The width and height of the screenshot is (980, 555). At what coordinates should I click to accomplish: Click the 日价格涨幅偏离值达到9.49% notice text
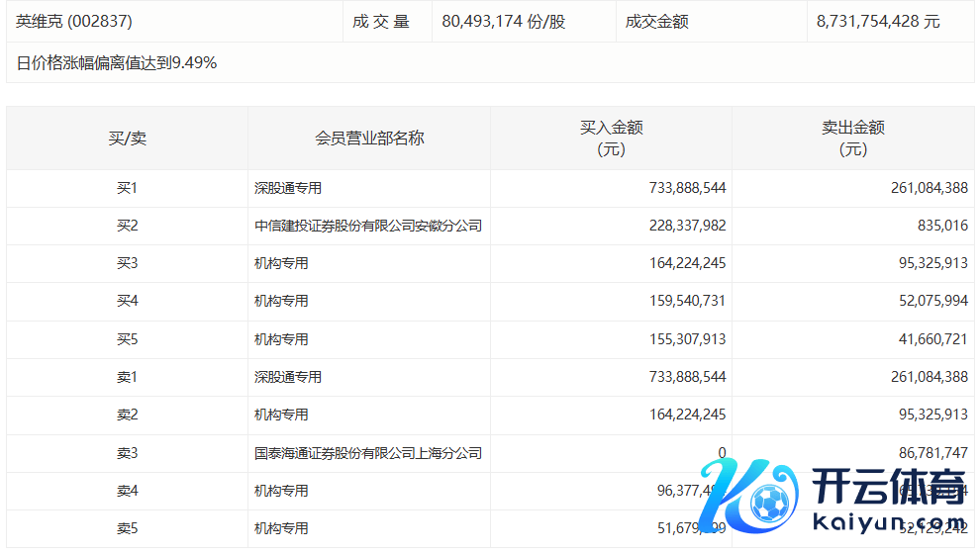pyautogui.click(x=117, y=63)
